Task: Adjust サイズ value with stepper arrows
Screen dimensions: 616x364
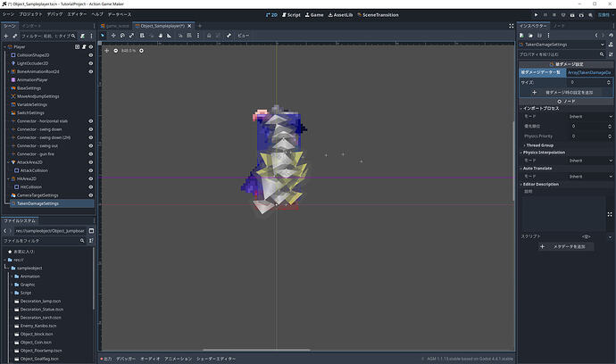Action: tap(609, 82)
